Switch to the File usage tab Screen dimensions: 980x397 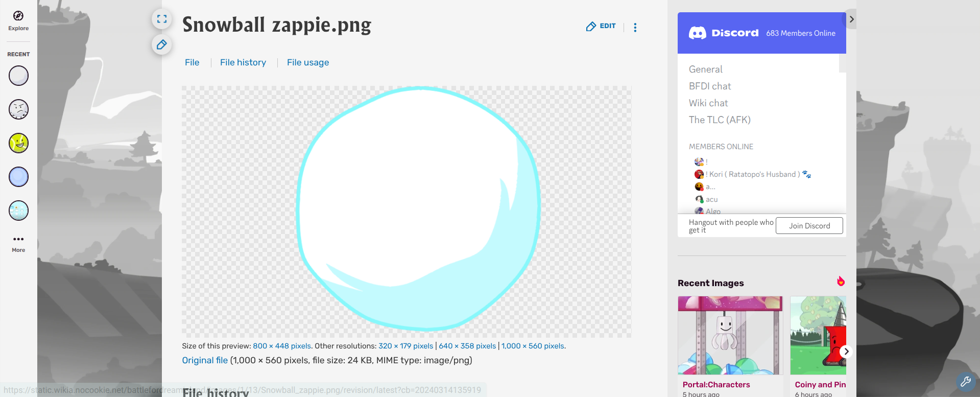click(308, 62)
